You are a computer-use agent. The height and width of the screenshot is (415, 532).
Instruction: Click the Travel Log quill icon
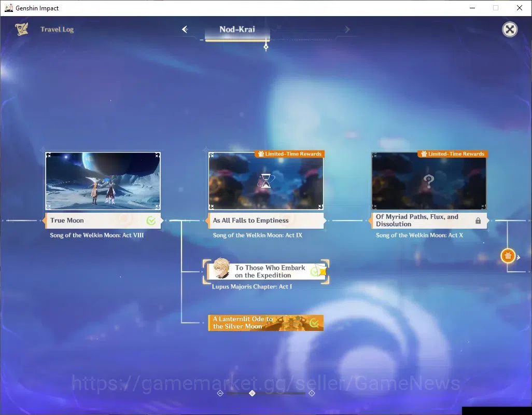point(22,29)
